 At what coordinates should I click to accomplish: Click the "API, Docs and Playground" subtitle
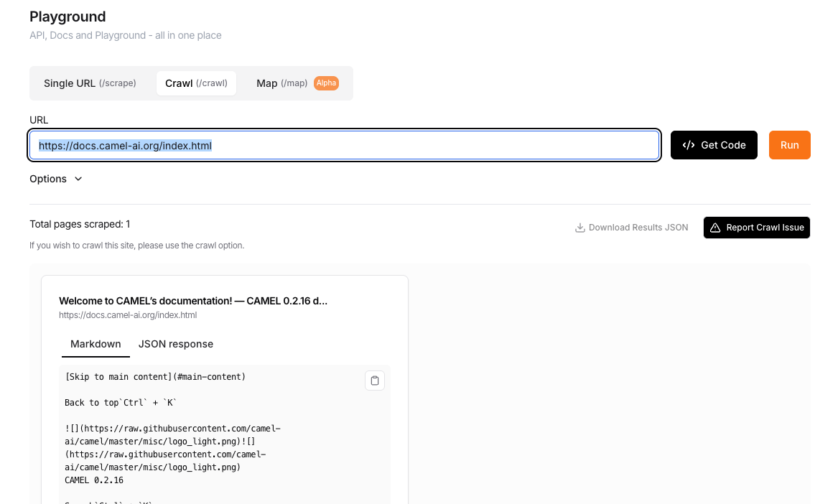[x=125, y=35]
